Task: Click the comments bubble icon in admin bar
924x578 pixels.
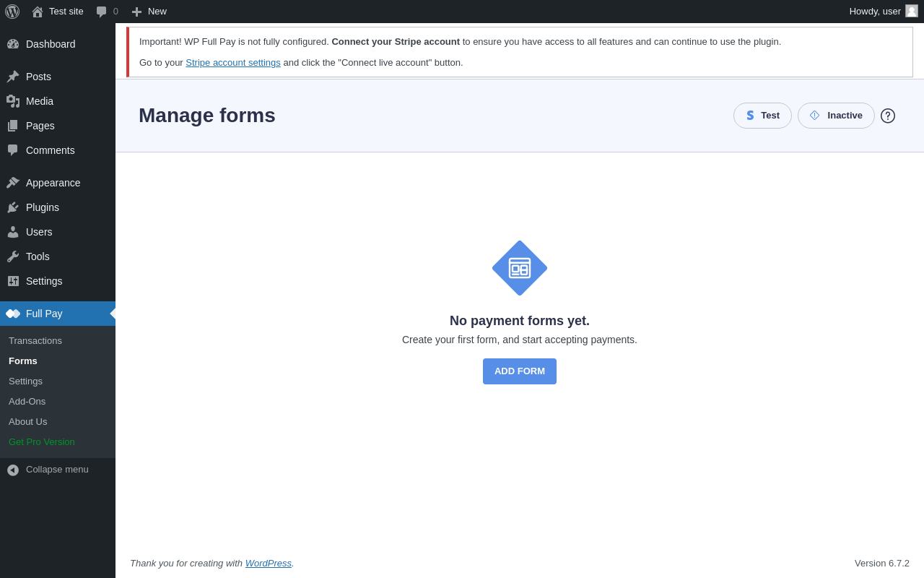Action: pos(102,12)
